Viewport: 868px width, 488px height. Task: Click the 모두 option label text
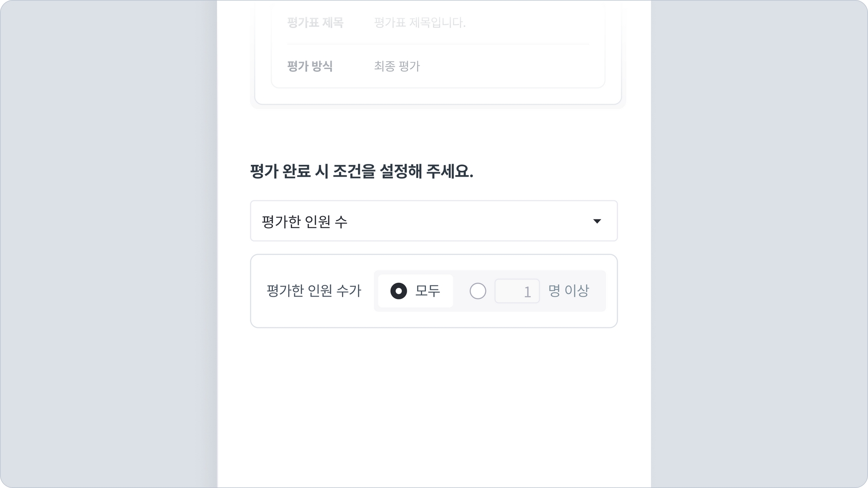click(x=427, y=291)
